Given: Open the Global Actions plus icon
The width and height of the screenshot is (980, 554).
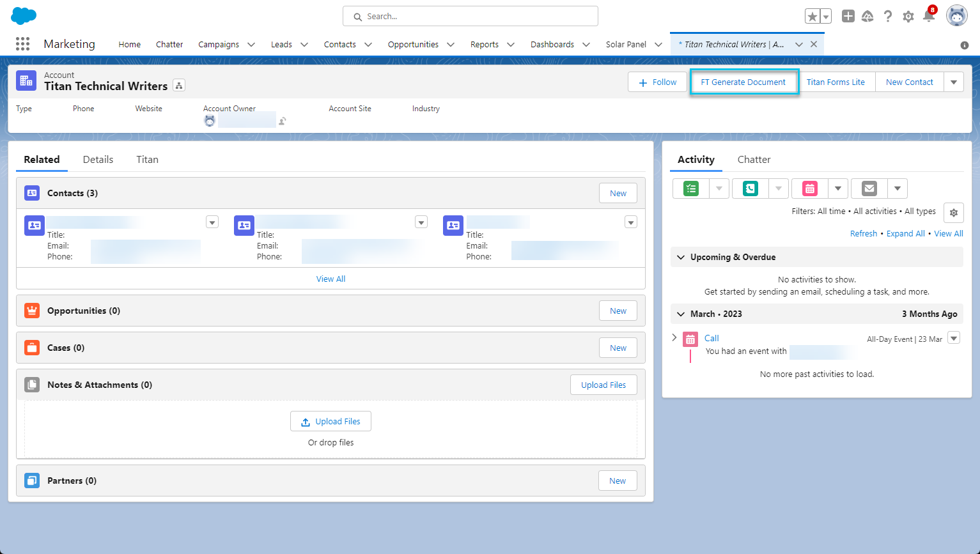Looking at the screenshot, I should point(848,17).
